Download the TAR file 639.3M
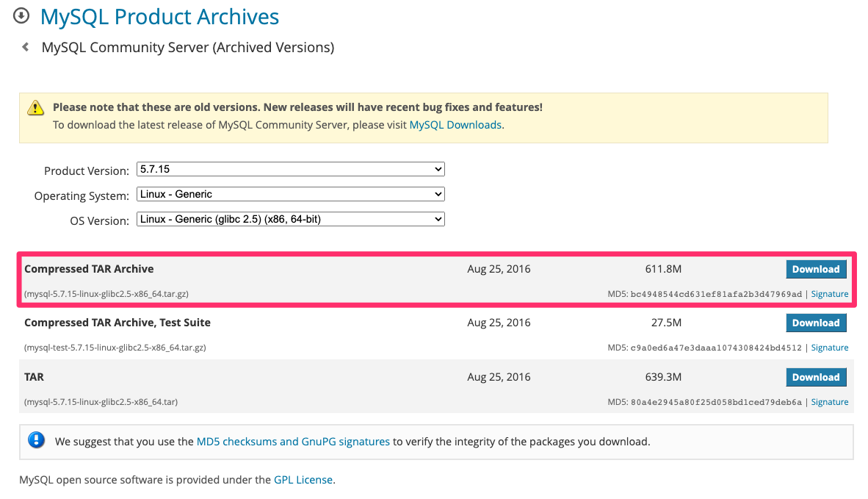 [x=816, y=377]
